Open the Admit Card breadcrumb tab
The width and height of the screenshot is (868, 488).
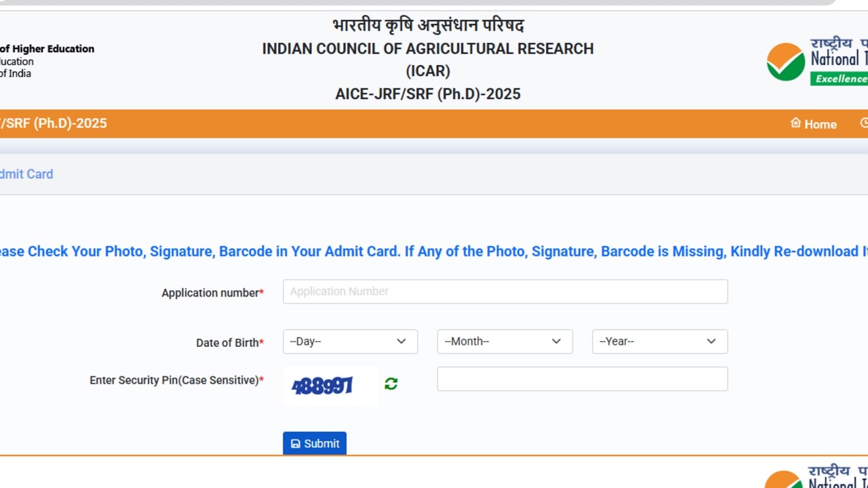pos(26,174)
